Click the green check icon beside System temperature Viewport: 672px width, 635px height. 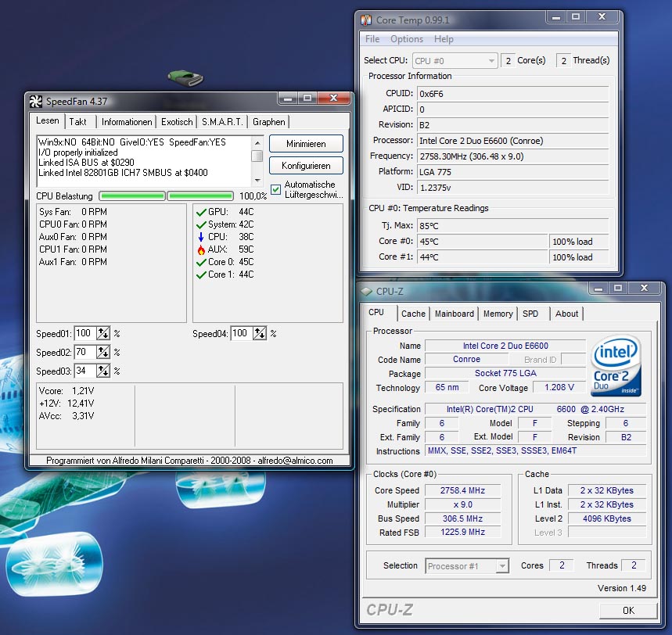point(201,224)
